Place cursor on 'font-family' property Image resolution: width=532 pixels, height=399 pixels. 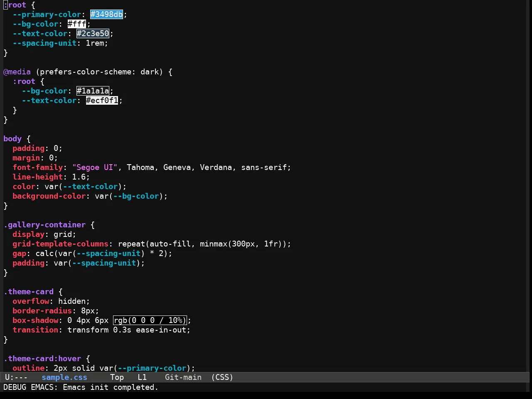(38, 167)
